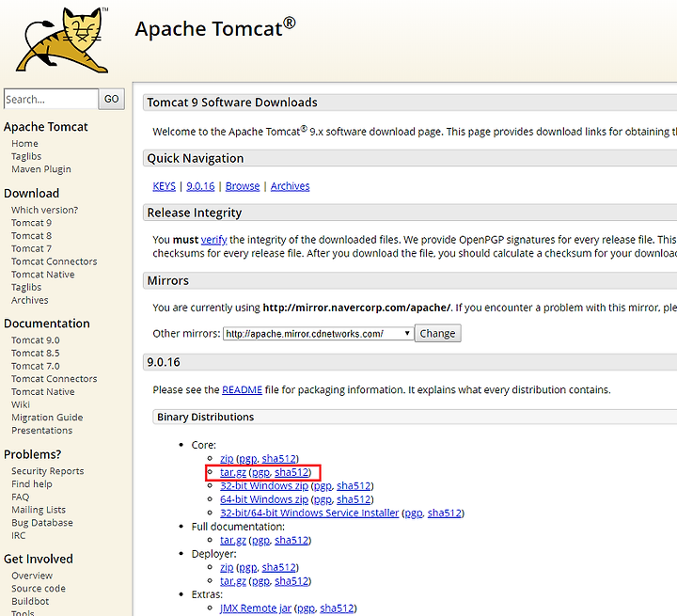Download the JMX Remote jar
The height and width of the screenshot is (616, 677).
pyautogui.click(x=256, y=608)
